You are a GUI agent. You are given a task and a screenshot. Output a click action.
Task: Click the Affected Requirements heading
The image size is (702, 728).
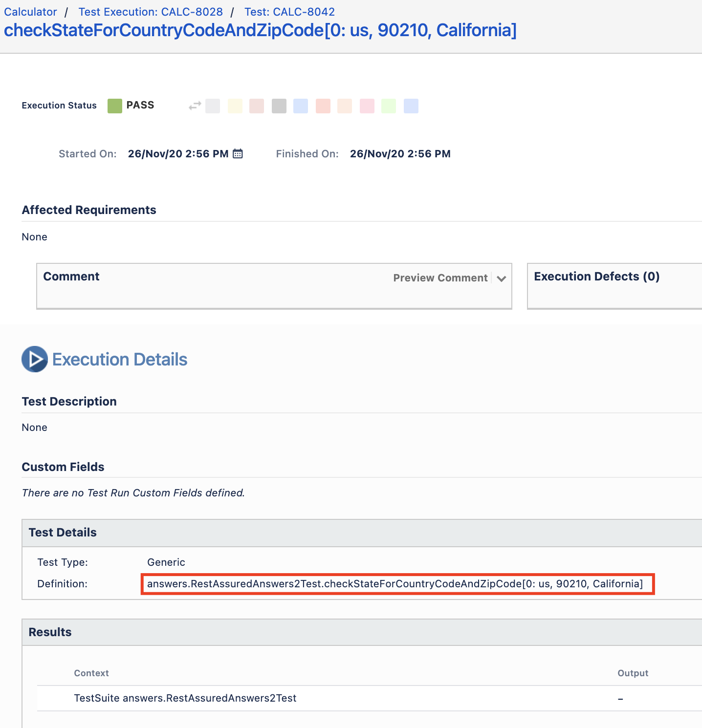pos(89,210)
